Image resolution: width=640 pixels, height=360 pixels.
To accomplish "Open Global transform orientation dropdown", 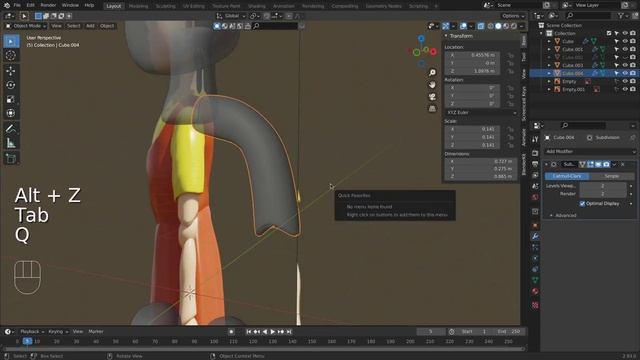I will 231,16.
